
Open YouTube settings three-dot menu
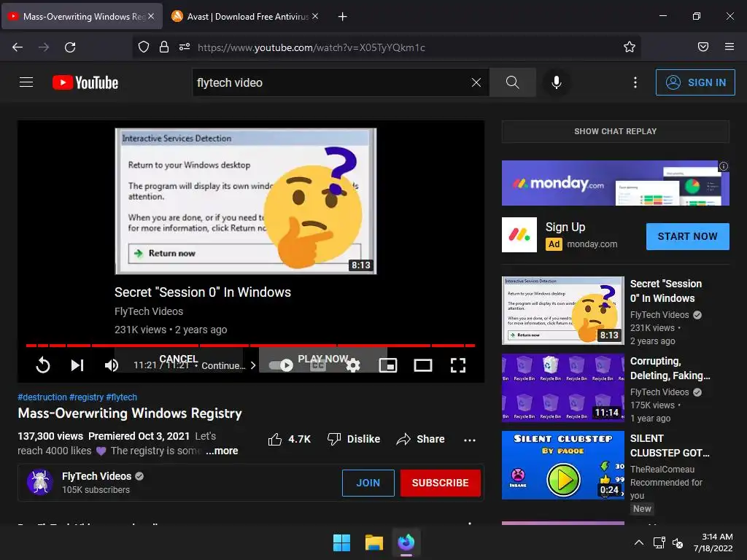tap(635, 82)
